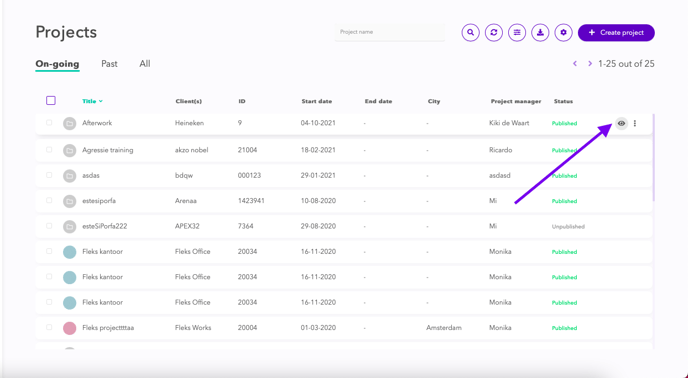Viewport: 688px width, 378px height.
Task: Click the 1-25 out of 25 counter
Action: click(626, 64)
